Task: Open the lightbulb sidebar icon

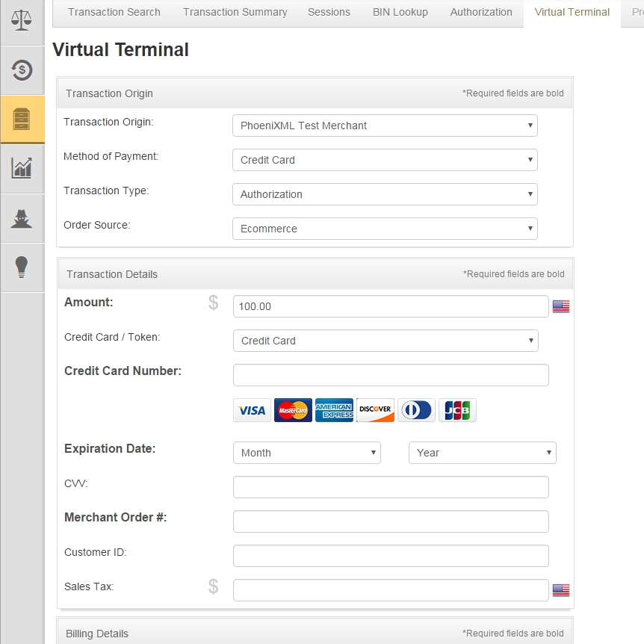Action: (x=22, y=267)
